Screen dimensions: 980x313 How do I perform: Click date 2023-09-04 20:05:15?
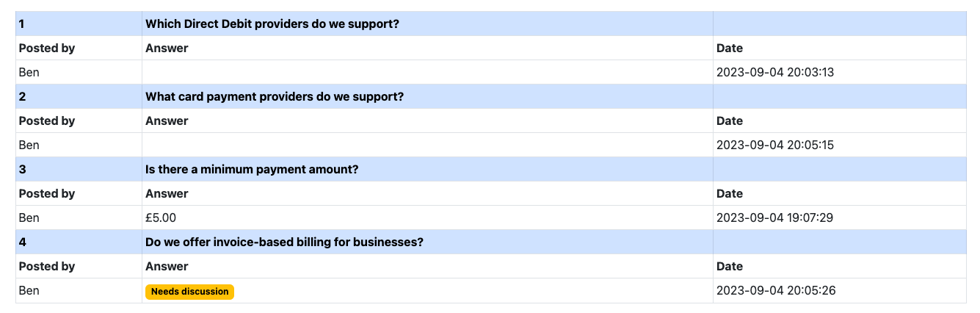[775, 145]
